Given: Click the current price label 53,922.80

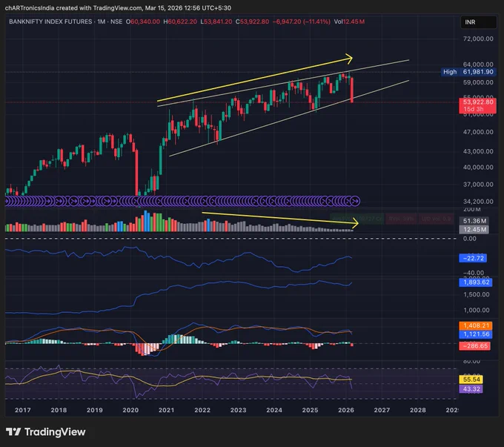Looking at the screenshot, I should click(478, 102).
